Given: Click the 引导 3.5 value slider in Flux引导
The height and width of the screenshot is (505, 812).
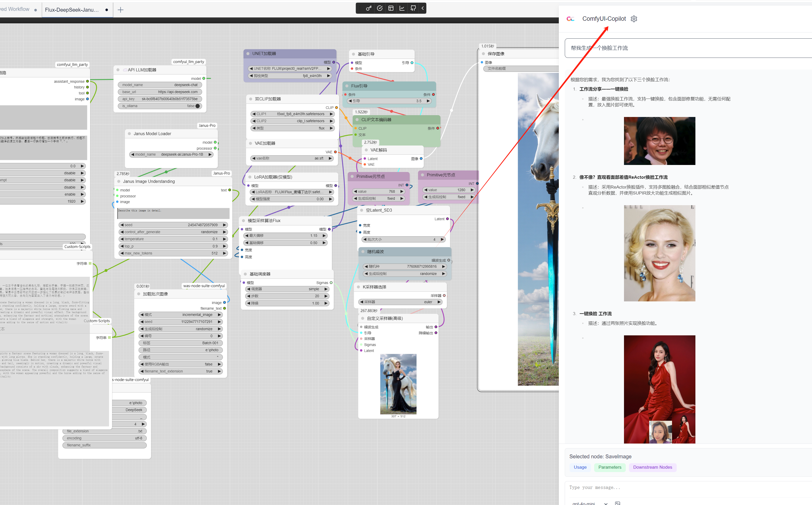Looking at the screenshot, I should point(390,101).
